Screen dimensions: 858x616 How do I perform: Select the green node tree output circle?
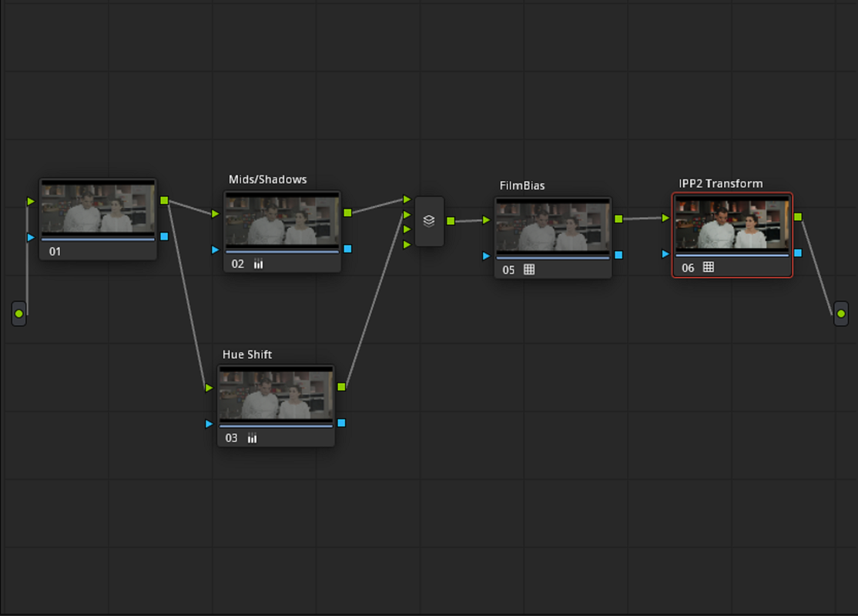pos(841,313)
